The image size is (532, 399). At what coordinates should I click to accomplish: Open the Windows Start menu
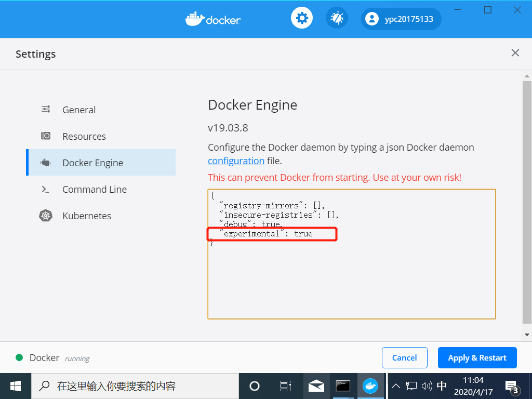click(x=15, y=386)
